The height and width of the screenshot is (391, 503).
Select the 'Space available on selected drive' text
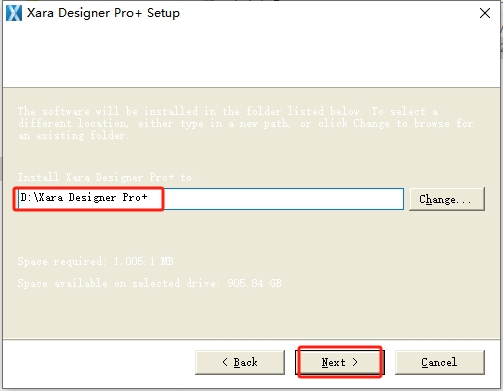[x=150, y=283]
